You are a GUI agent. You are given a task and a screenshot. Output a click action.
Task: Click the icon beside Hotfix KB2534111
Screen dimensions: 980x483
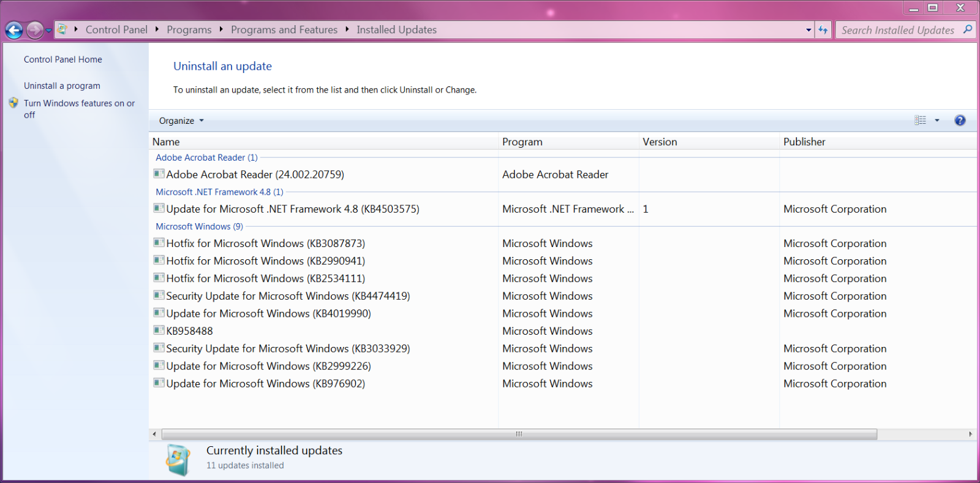(x=159, y=277)
